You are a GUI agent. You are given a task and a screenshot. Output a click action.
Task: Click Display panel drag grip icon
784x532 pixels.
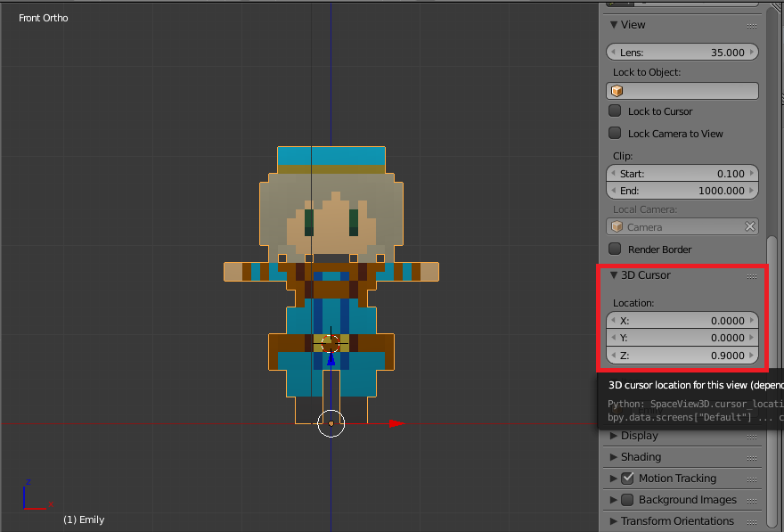(752, 437)
